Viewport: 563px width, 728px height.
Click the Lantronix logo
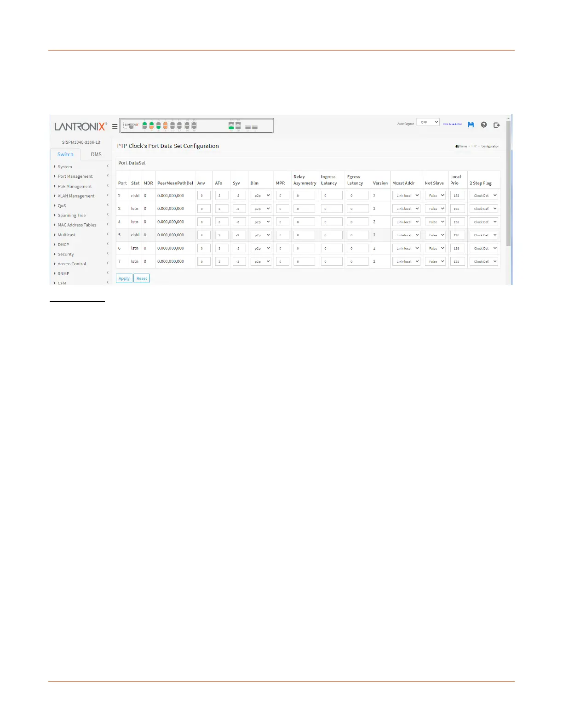(x=80, y=126)
